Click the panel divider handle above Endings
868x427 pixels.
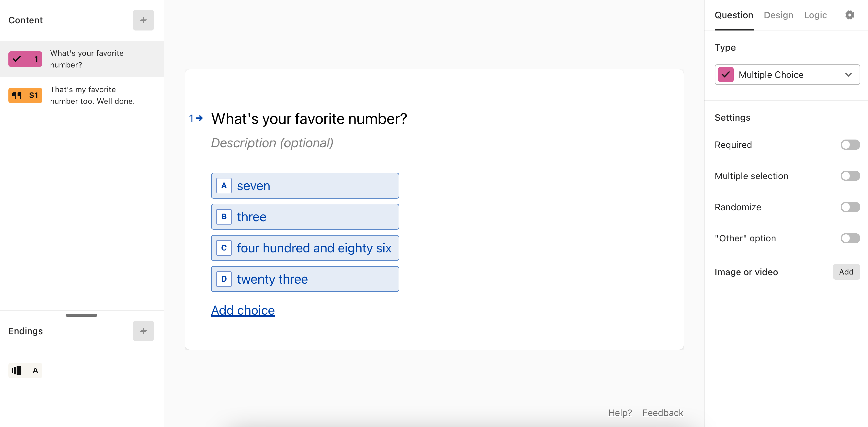pyautogui.click(x=81, y=315)
